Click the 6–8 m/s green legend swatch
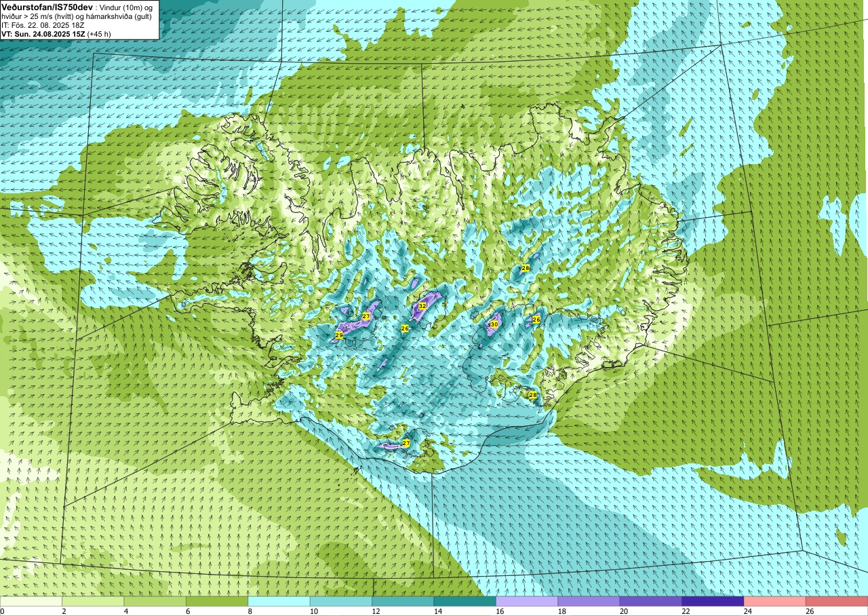Screen dimensions: 868x616 point(217,601)
